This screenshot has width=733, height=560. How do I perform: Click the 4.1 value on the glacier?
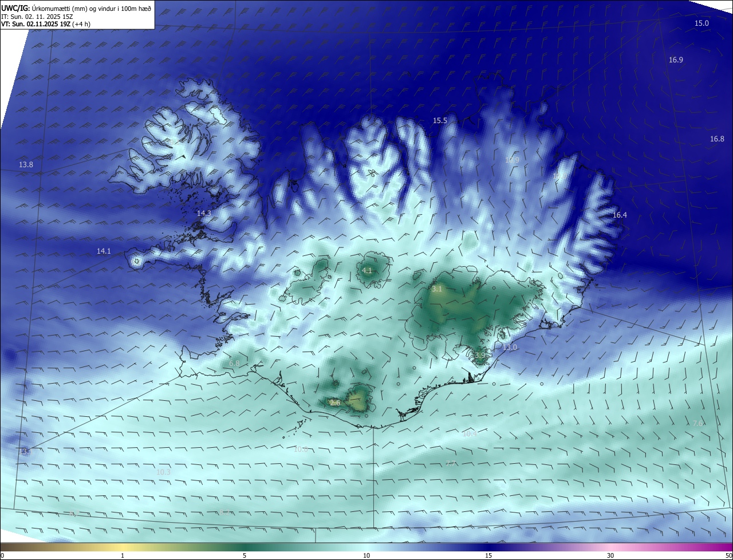pyautogui.click(x=367, y=271)
